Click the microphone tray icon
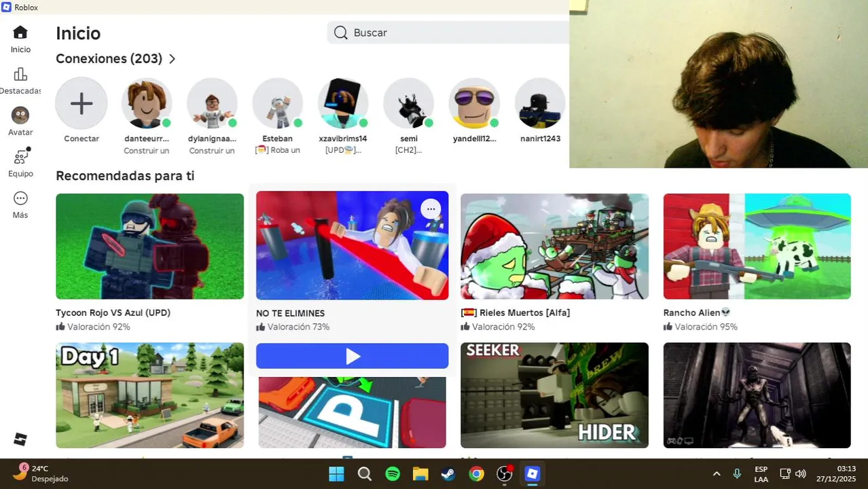 737,473
